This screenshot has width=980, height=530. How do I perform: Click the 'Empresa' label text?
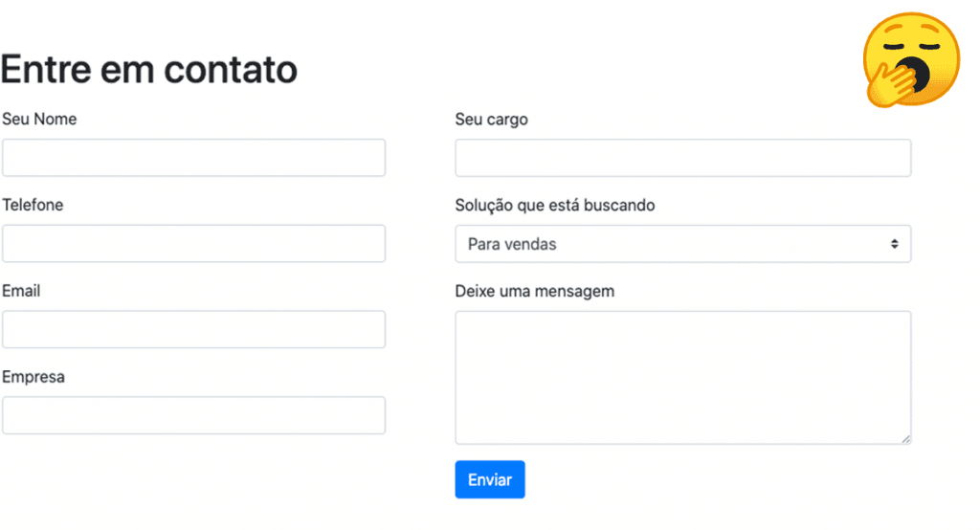tap(33, 377)
